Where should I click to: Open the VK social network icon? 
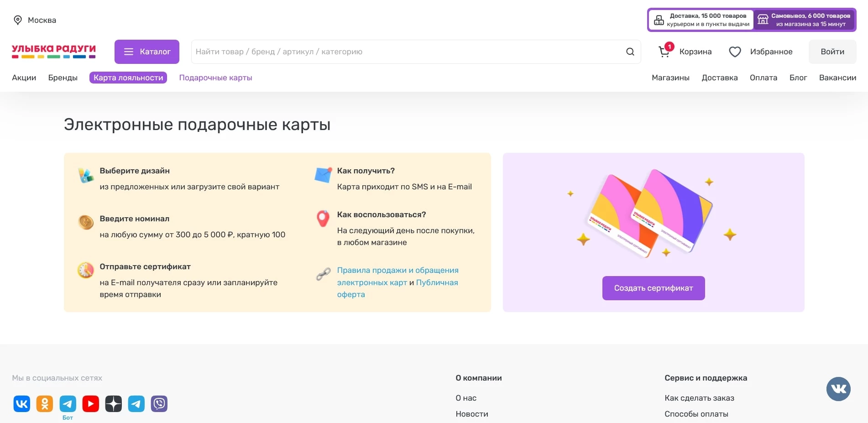coord(21,403)
